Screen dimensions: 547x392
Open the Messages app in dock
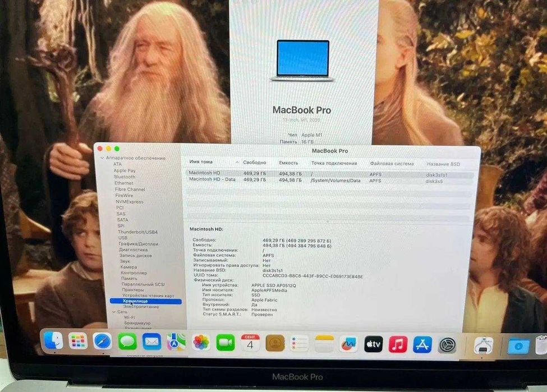click(127, 342)
